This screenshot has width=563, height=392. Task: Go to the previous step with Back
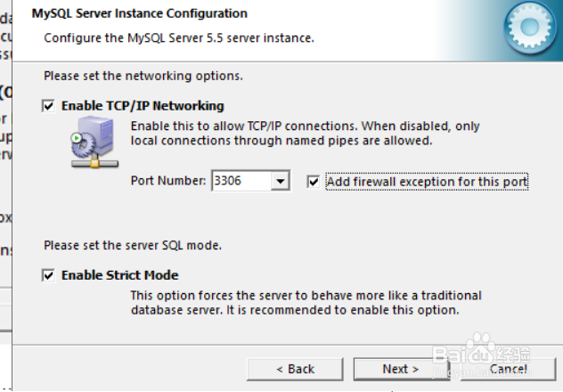tap(295, 369)
